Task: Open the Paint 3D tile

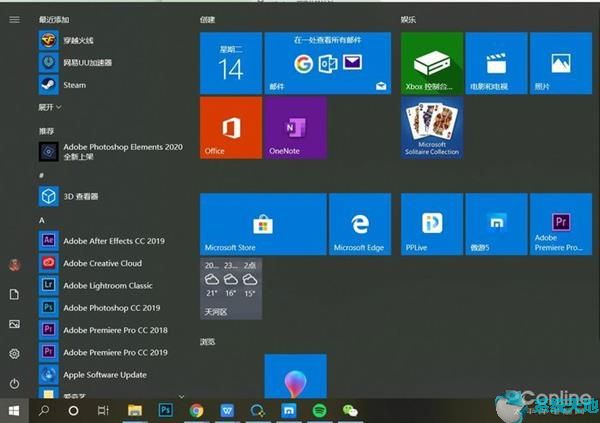Action: coord(295,376)
